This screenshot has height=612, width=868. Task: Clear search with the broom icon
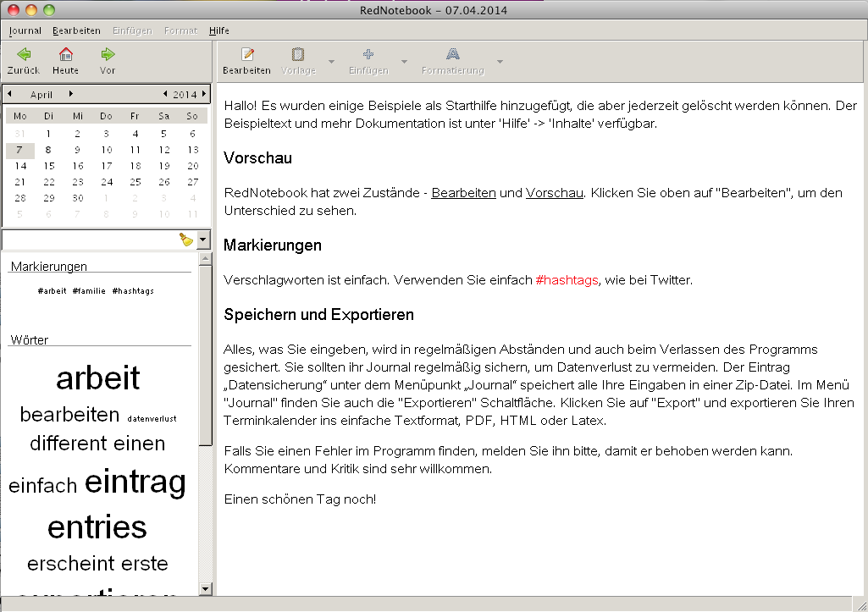coord(186,240)
